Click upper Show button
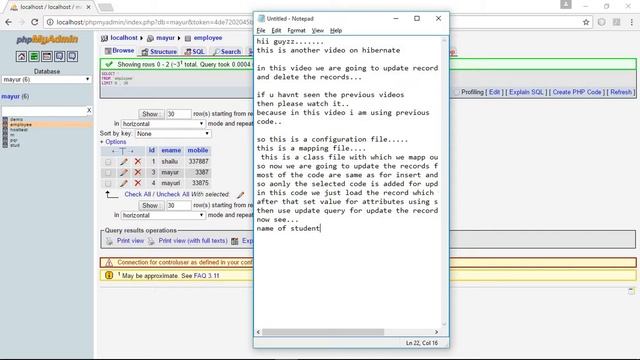This screenshot has width=640, height=360. (x=150, y=114)
